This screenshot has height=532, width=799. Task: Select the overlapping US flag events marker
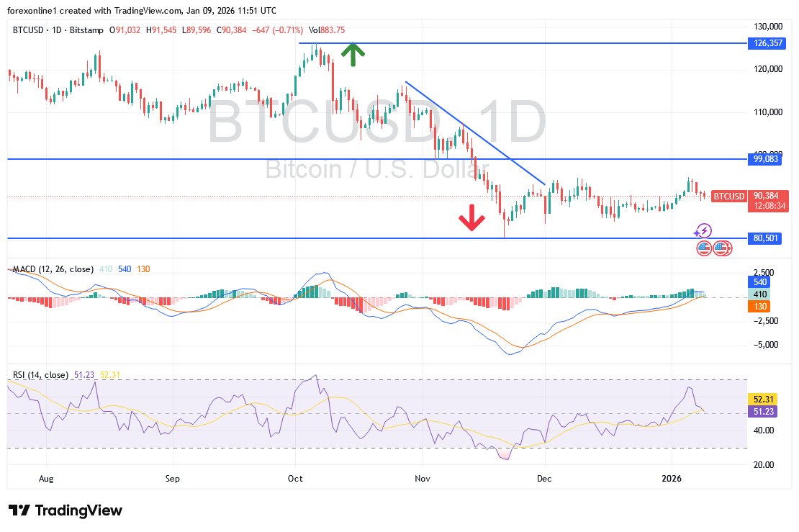(722, 248)
